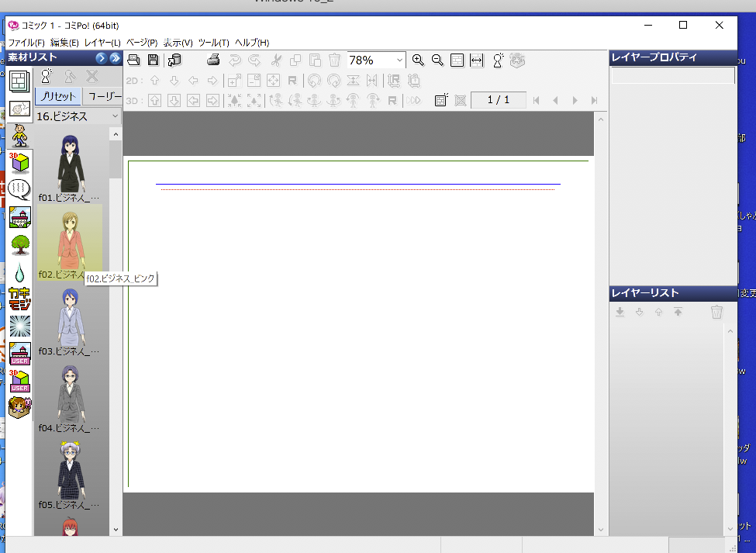Expand material list with double-arrow button
Viewport: 756px width, 553px height.
[116, 58]
